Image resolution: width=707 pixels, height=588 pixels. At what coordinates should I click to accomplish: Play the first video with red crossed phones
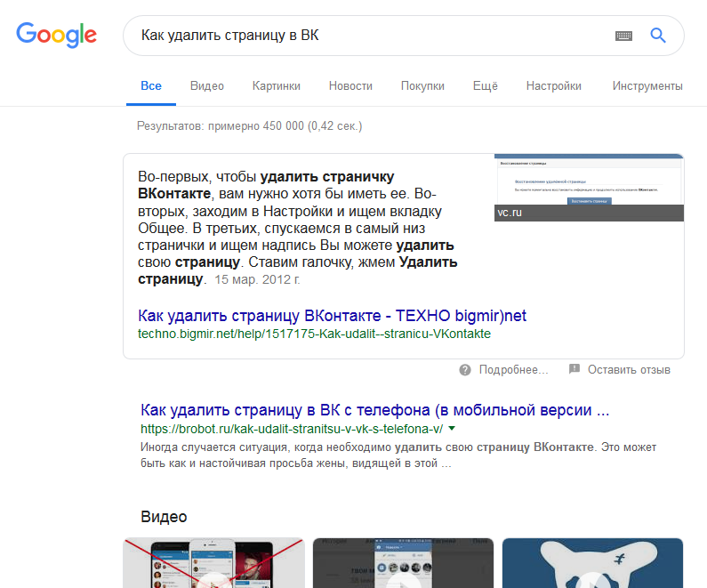tap(213, 563)
